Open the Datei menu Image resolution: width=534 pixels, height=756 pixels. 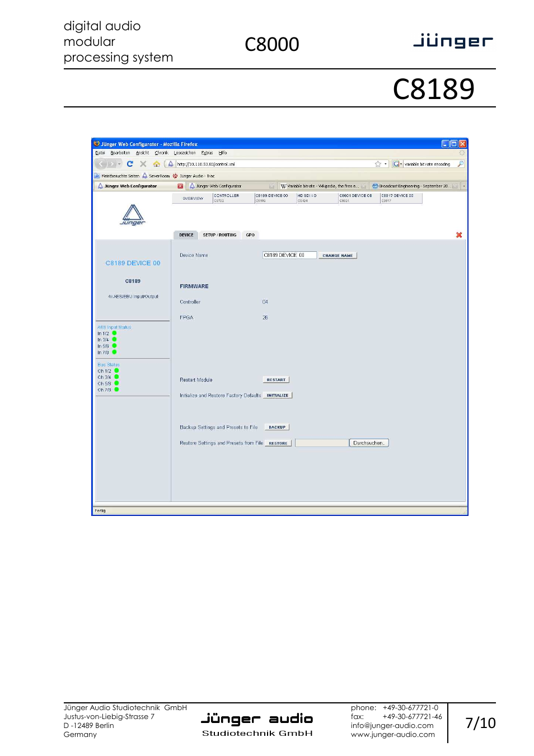click(100, 153)
